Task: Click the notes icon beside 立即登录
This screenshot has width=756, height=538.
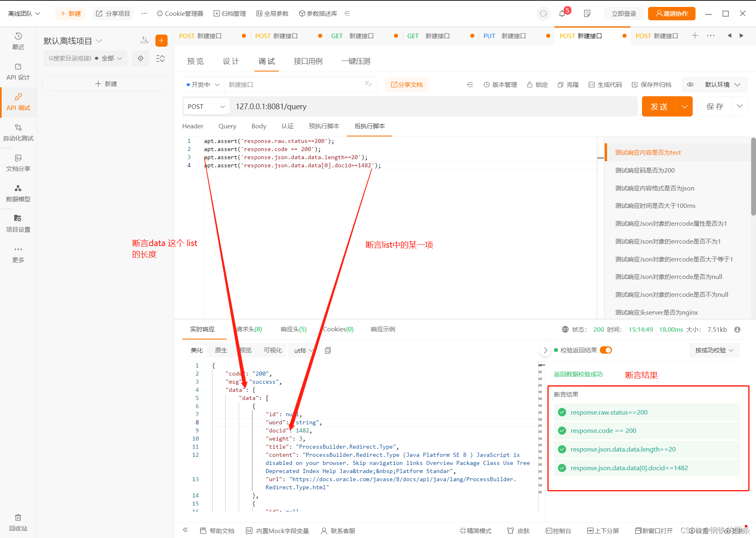Action: [587, 13]
